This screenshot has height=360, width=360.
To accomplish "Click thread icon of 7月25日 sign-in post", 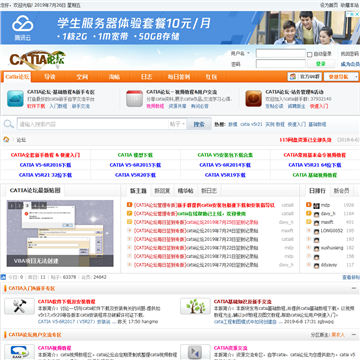I will pos(129,222).
